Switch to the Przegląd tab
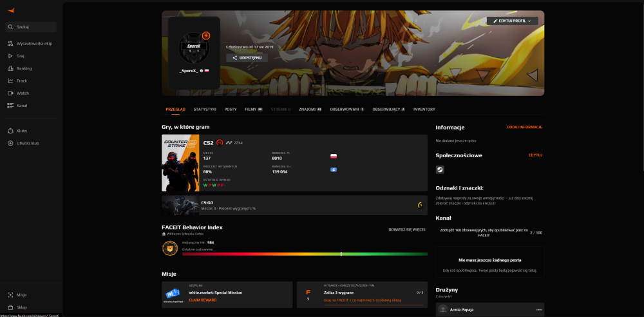 [175, 110]
